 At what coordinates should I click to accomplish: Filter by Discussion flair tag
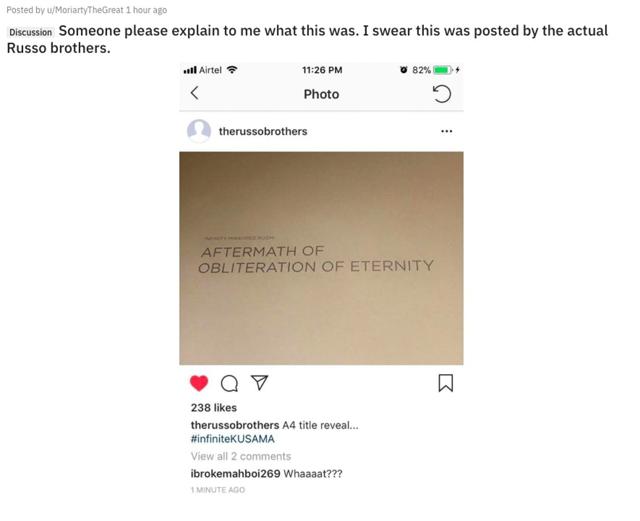[31, 32]
